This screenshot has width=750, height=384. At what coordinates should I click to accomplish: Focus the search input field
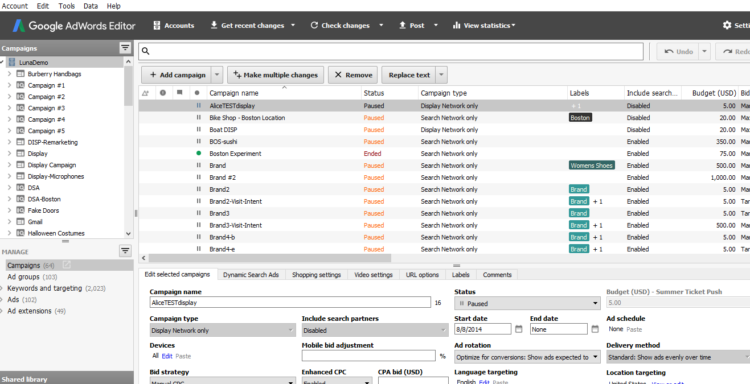point(391,52)
